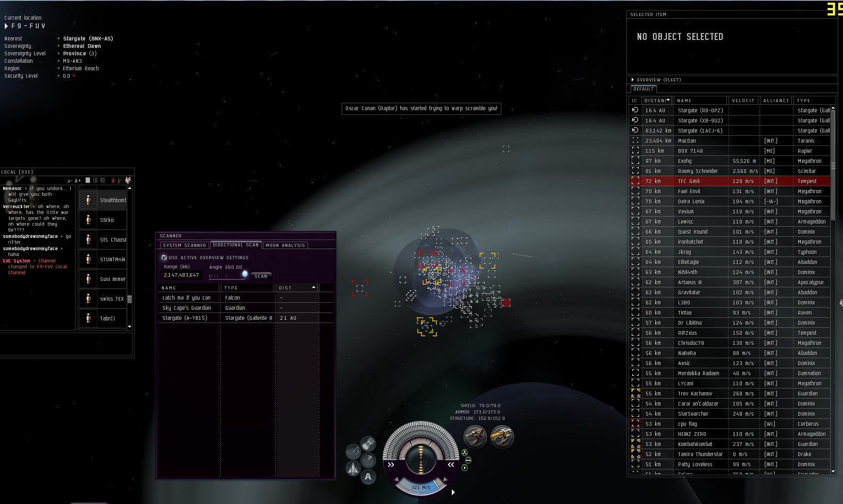Increase Local chat font size with A+

click(x=78, y=181)
